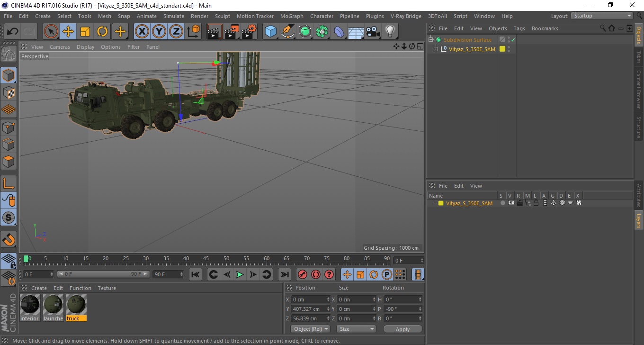Click the preview range slider bar
The width and height of the screenshot is (644, 345).
pos(103,274)
